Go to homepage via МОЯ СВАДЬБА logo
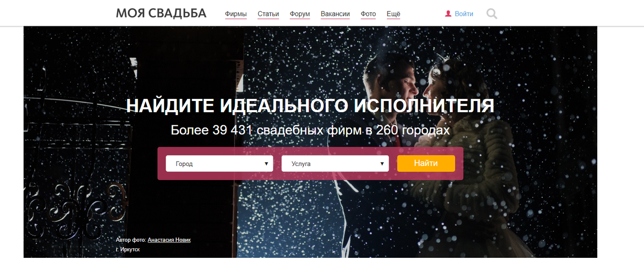The width and height of the screenshot is (644, 274). coord(161,13)
